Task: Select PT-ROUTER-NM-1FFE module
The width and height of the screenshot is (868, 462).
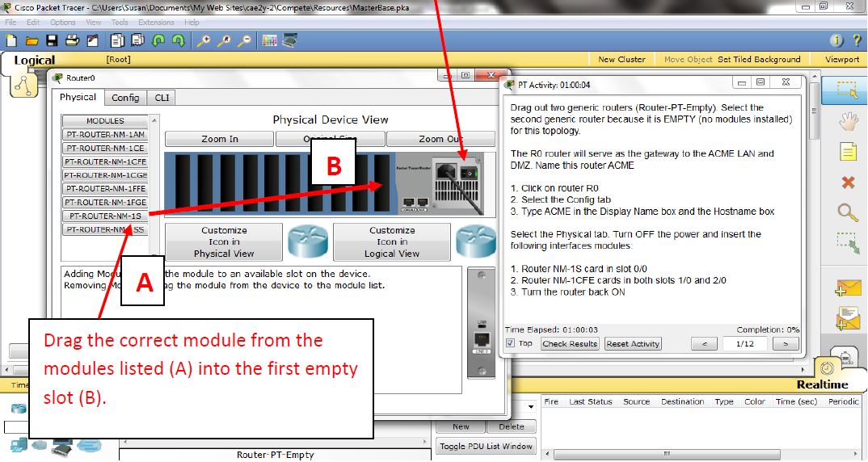Action: point(105,189)
